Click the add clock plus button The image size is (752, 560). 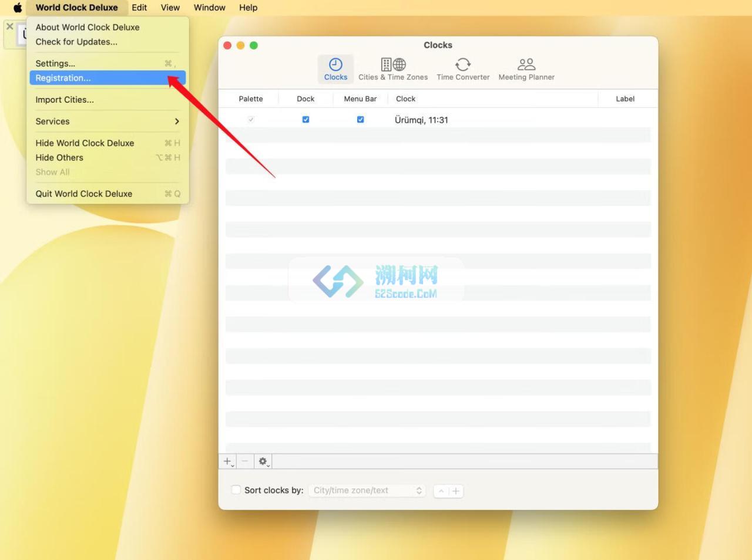228,461
